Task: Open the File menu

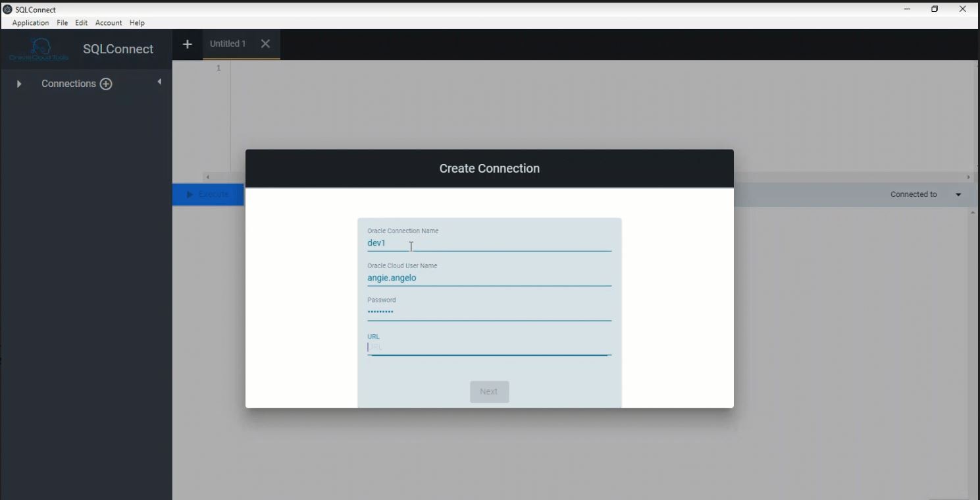Action: coord(62,22)
